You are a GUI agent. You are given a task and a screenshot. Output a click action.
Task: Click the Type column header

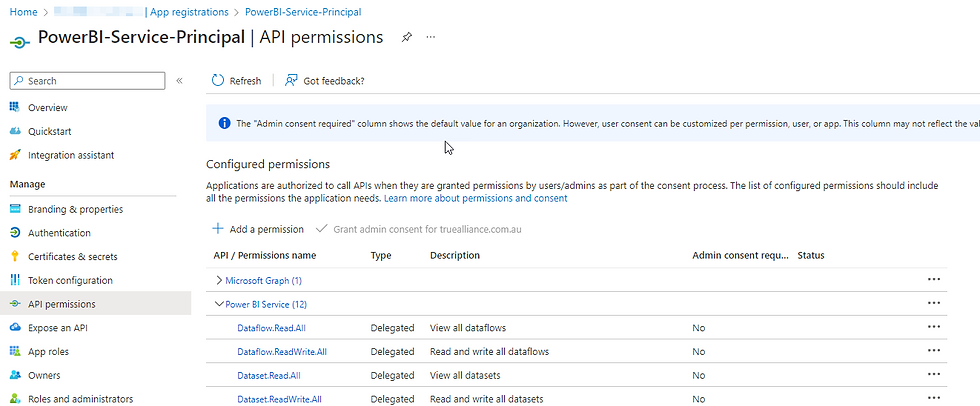point(381,255)
